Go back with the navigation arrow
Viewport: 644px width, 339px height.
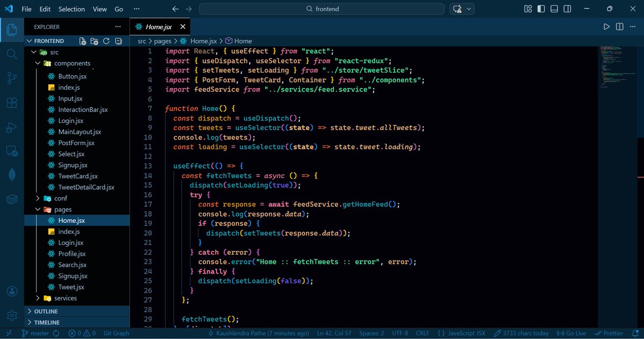tap(175, 9)
